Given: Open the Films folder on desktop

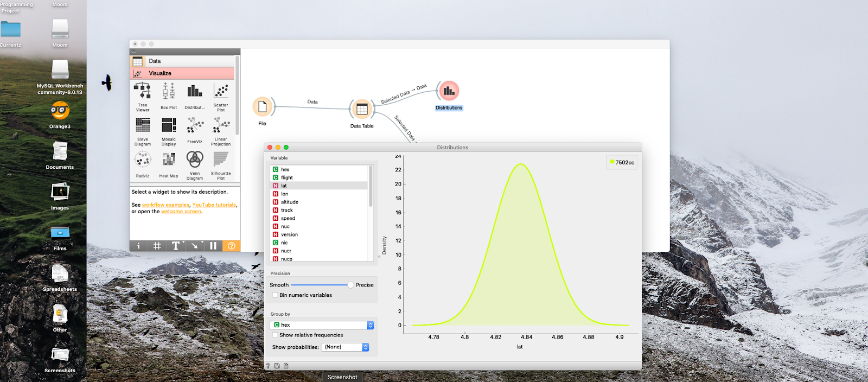Looking at the screenshot, I should click(x=60, y=233).
